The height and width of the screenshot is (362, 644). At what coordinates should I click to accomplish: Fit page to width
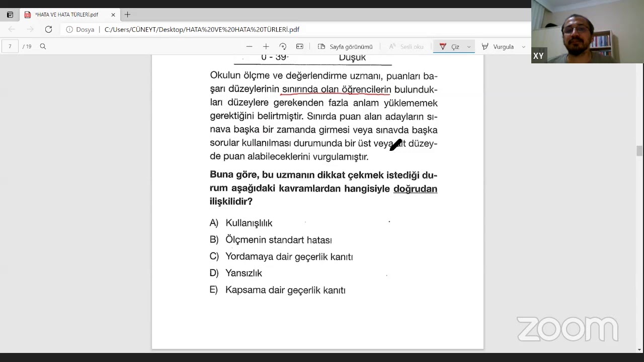[300, 46]
